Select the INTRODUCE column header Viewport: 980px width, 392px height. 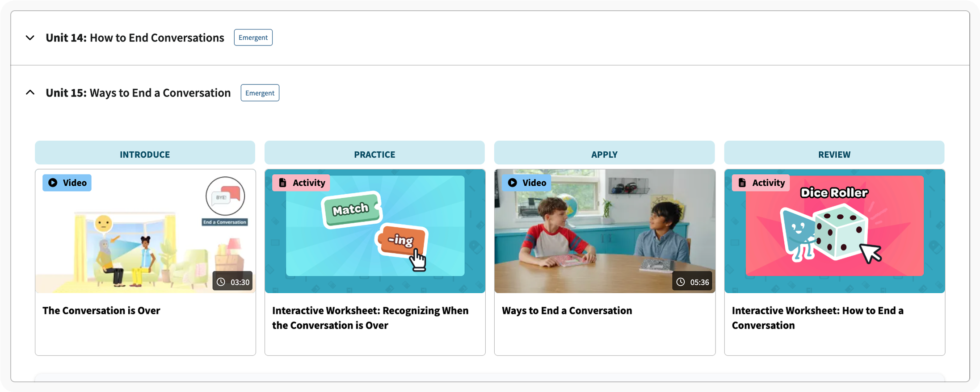click(x=145, y=154)
